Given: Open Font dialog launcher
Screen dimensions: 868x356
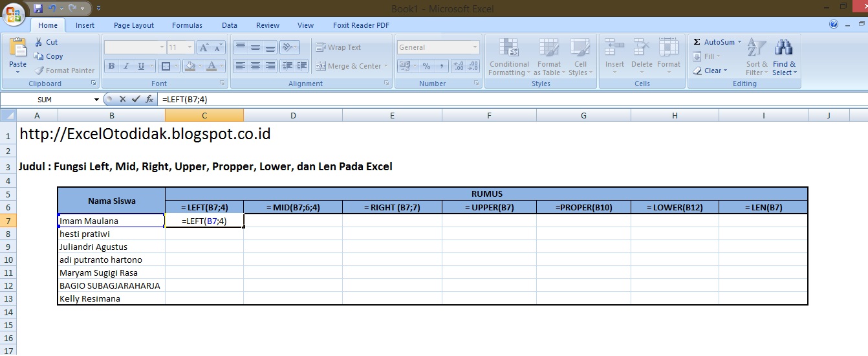Looking at the screenshot, I should (223, 83).
